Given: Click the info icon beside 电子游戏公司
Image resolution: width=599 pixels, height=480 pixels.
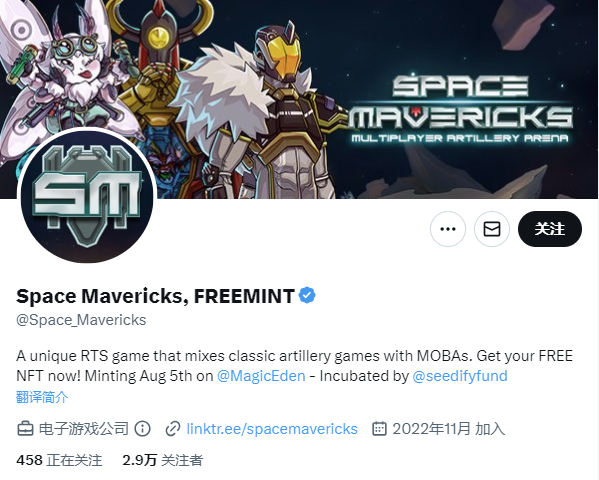Looking at the screenshot, I should (x=142, y=429).
